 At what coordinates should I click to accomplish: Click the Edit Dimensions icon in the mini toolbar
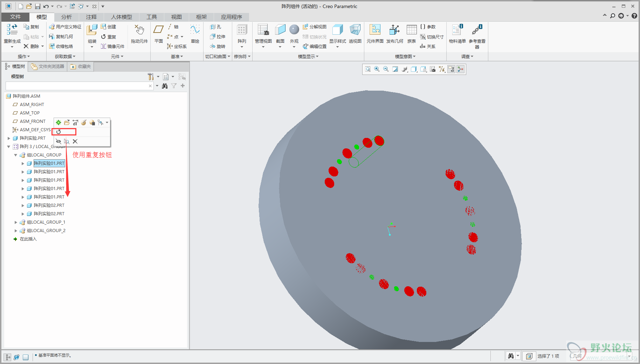point(75,122)
